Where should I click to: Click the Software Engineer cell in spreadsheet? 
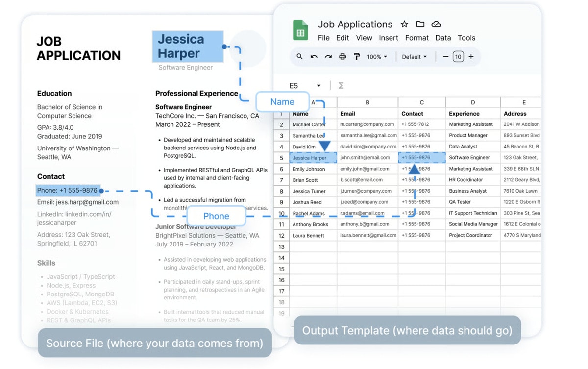pos(473,158)
